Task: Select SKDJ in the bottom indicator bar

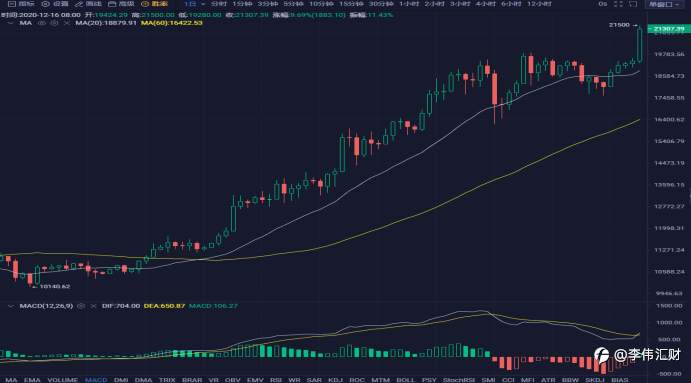Action: [594, 379]
